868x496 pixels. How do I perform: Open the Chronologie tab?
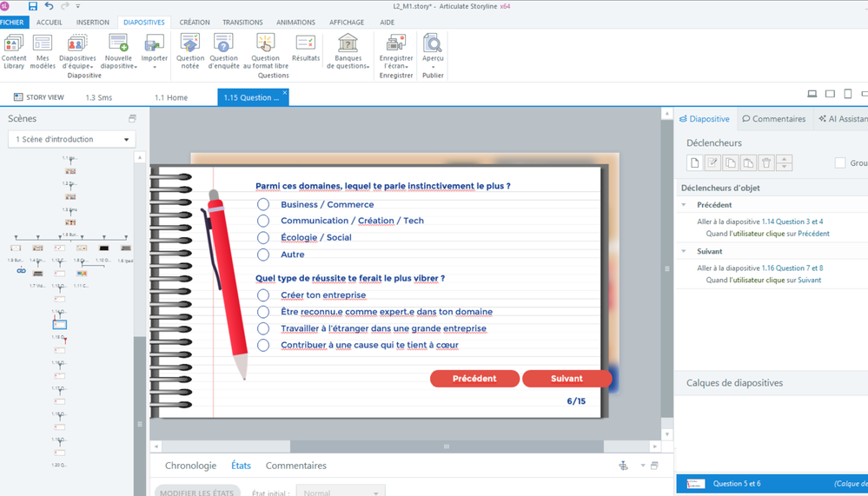point(190,466)
